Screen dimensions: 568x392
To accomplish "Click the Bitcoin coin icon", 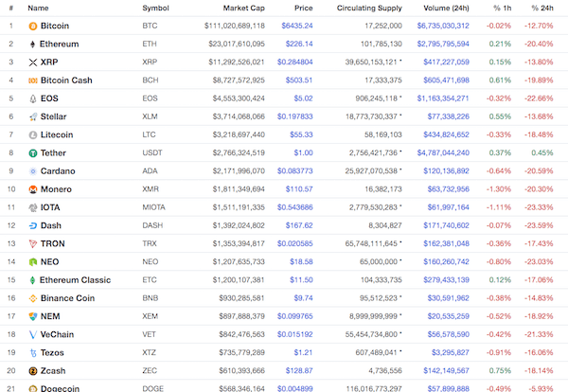I will (x=33, y=27).
